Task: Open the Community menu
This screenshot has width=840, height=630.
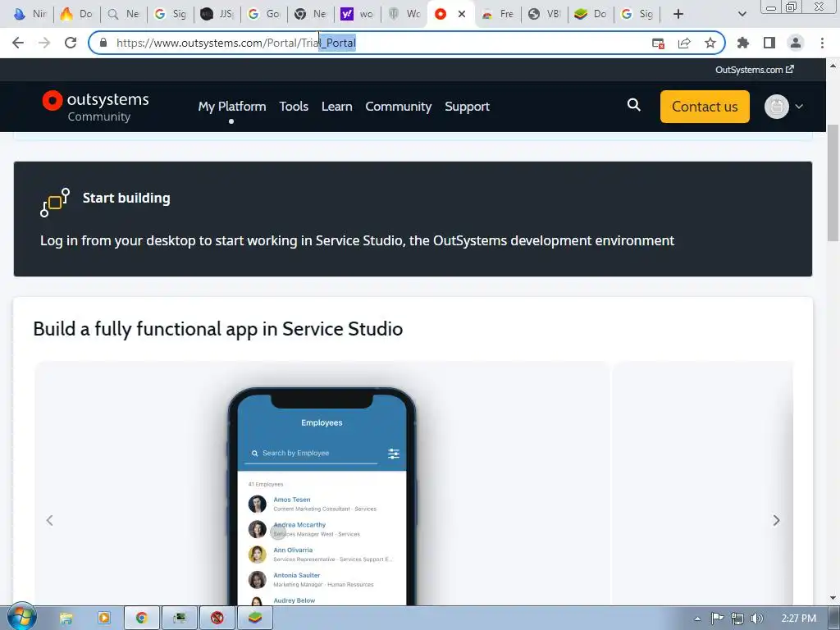Action: click(x=398, y=107)
